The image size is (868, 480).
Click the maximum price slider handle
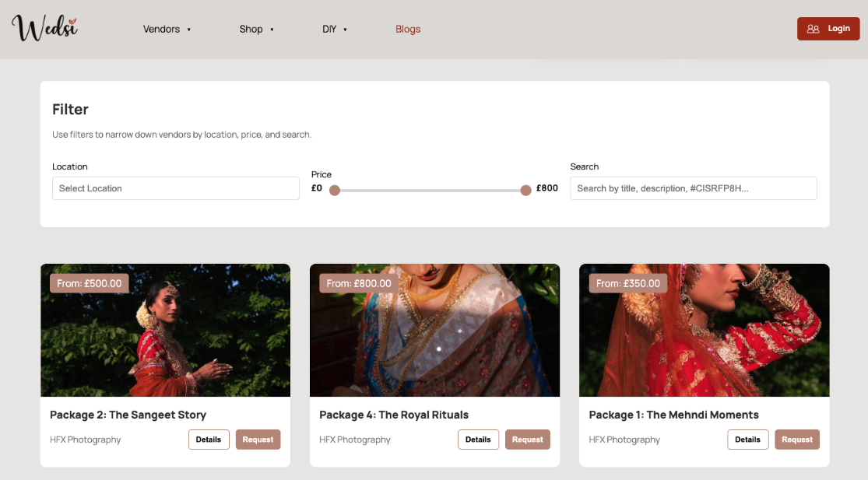pyautogui.click(x=525, y=190)
